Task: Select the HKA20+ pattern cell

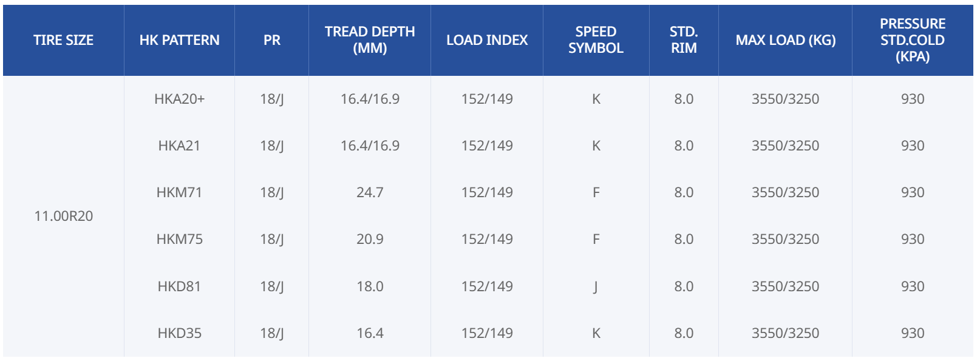Action: click(x=179, y=99)
